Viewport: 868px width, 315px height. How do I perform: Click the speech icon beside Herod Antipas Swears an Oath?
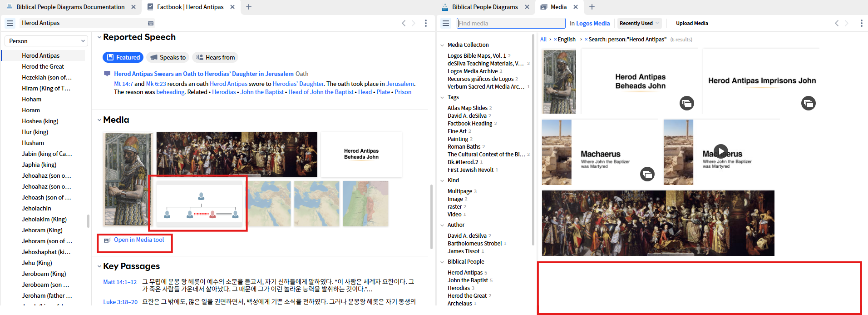[x=107, y=74]
